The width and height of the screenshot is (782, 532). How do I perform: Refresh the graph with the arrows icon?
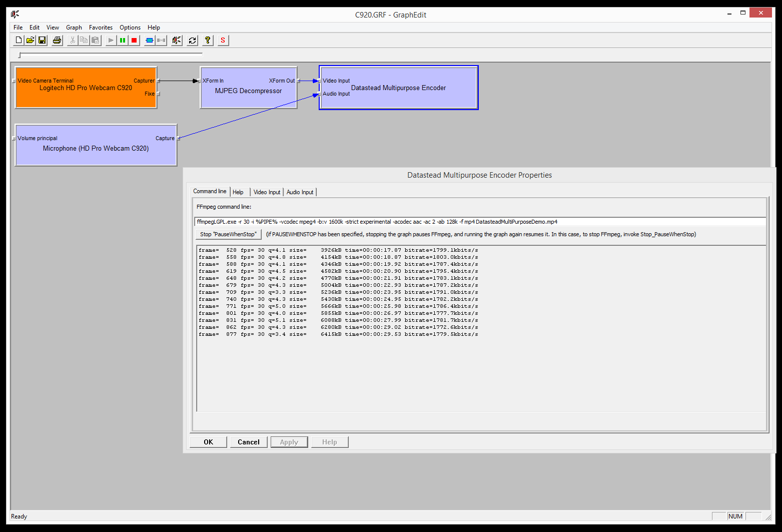[192, 41]
